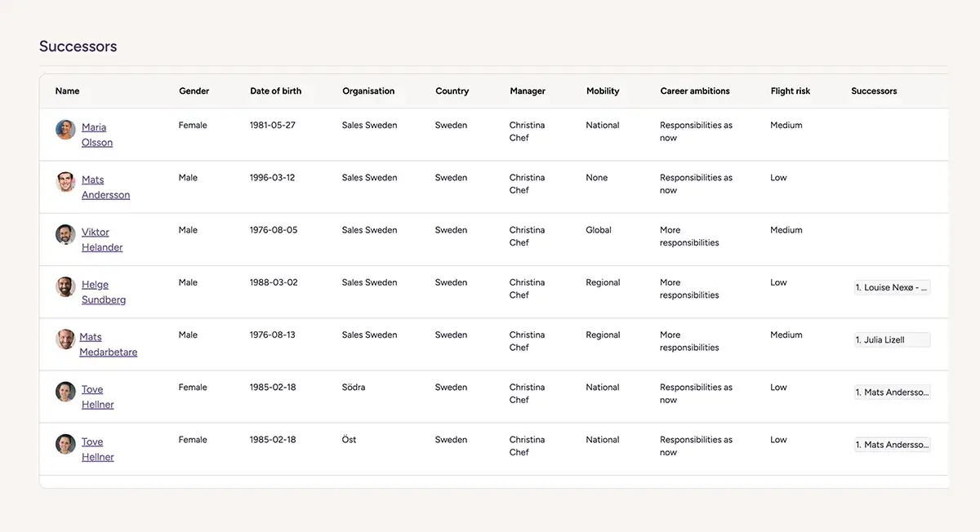Click the Career ambitions column header
980x532 pixels.
tap(695, 91)
